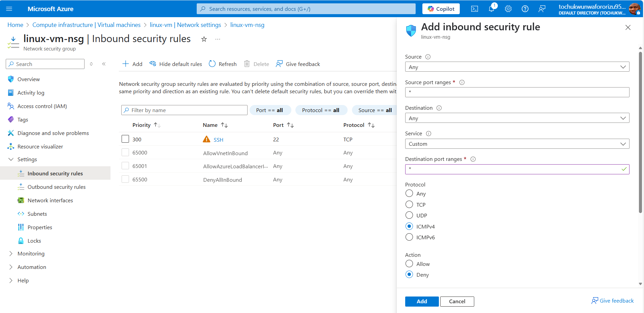Open Activity log
This screenshot has height=313, width=644.
pyautogui.click(x=31, y=93)
